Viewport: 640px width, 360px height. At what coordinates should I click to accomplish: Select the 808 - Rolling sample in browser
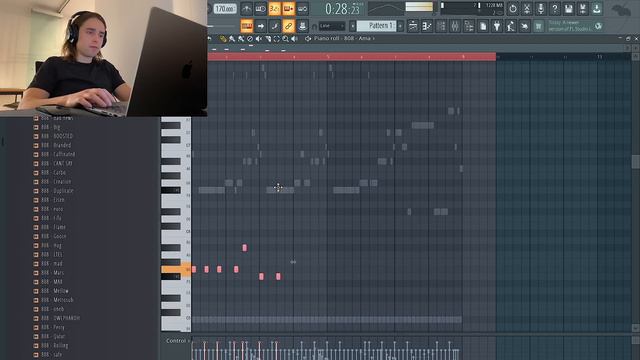click(55, 345)
